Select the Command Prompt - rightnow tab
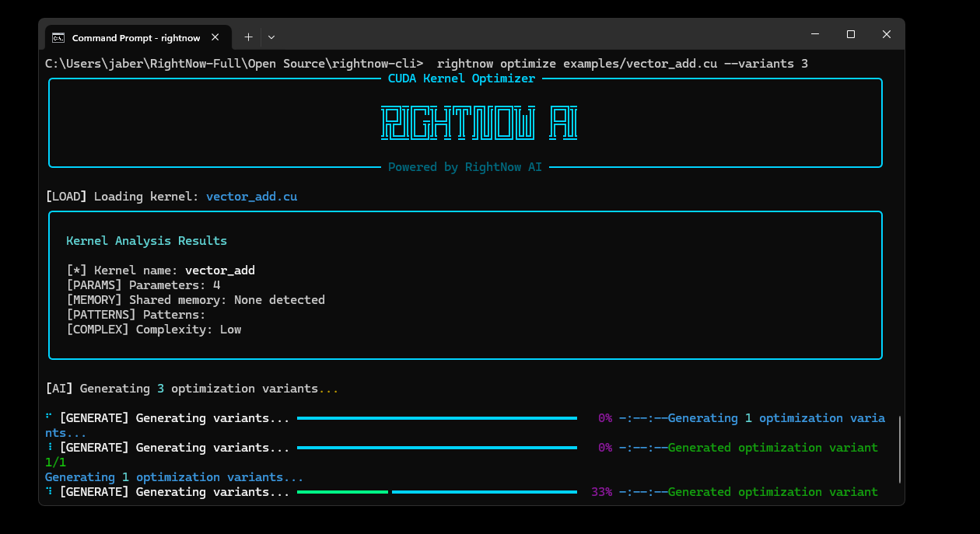Image resolution: width=980 pixels, height=534 pixels. pos(137,37)
